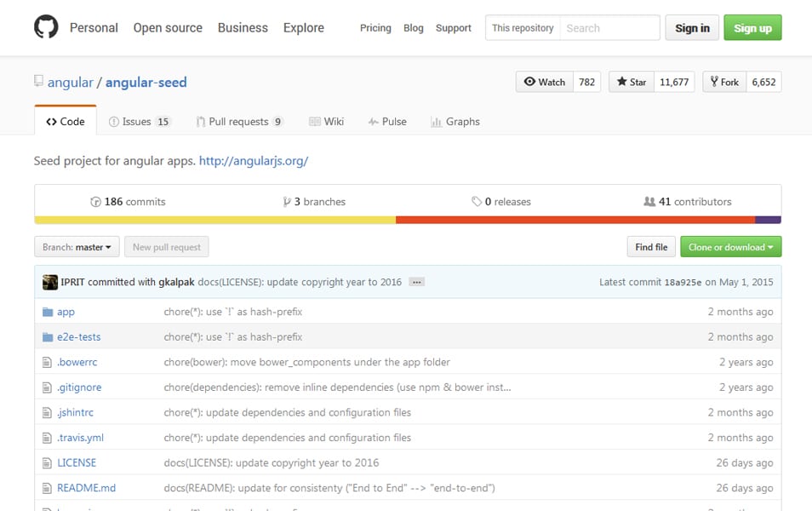The image size is (812, 511).
Task: Open the Personal menu item
Action: point(94,27)
